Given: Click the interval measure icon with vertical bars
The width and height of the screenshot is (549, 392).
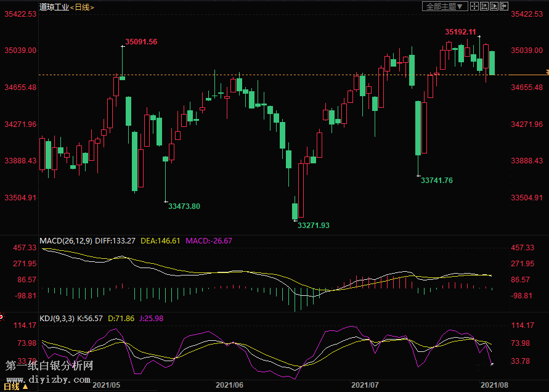Looking at the screenshot, I should (x=484, y=6).
